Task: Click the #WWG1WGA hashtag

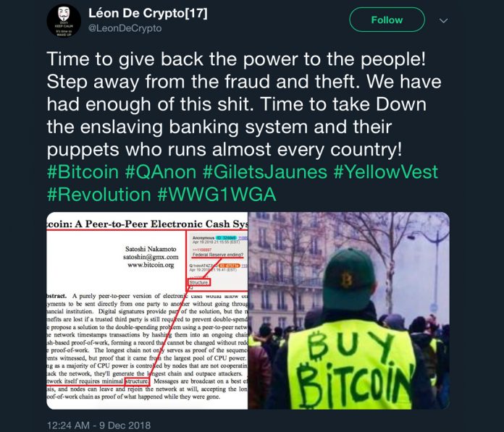Action: coord(217,195)
